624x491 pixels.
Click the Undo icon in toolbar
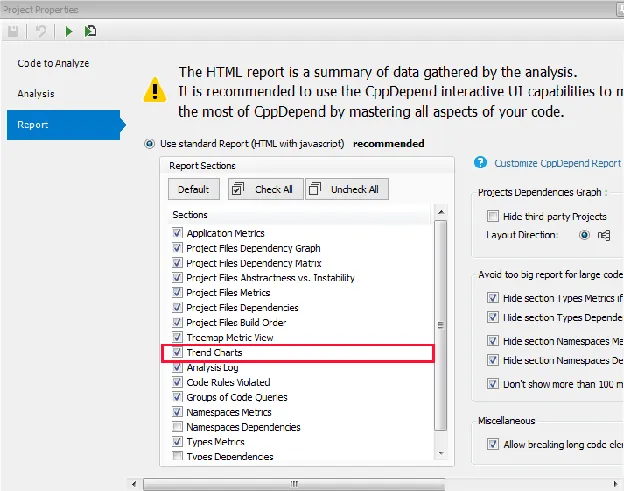coord(41,31)
